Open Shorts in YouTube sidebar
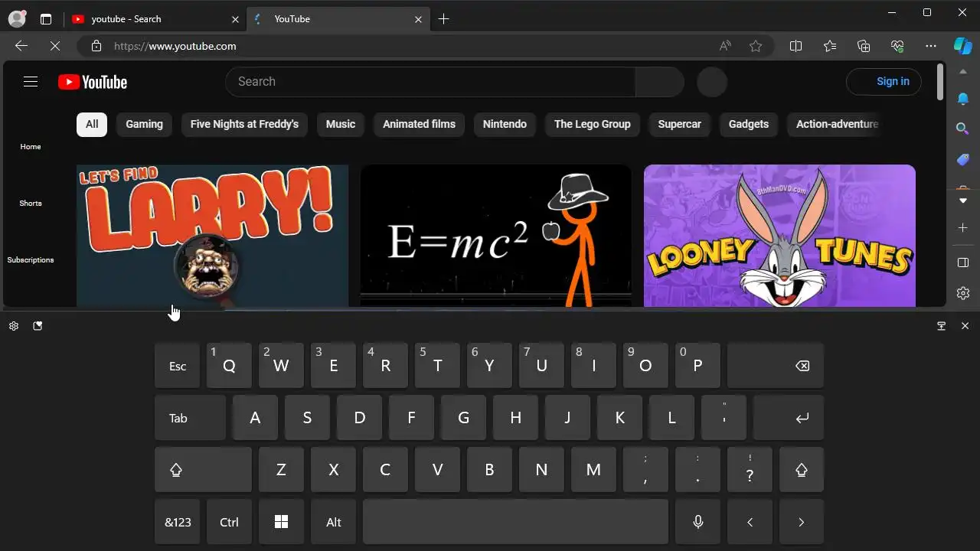The height and width of the screenshot is (551, 980). 31,203
